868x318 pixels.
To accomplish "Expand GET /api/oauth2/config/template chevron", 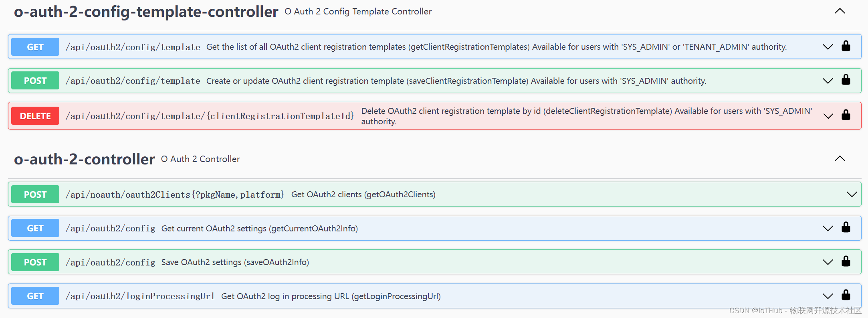I will pos(828,47).
